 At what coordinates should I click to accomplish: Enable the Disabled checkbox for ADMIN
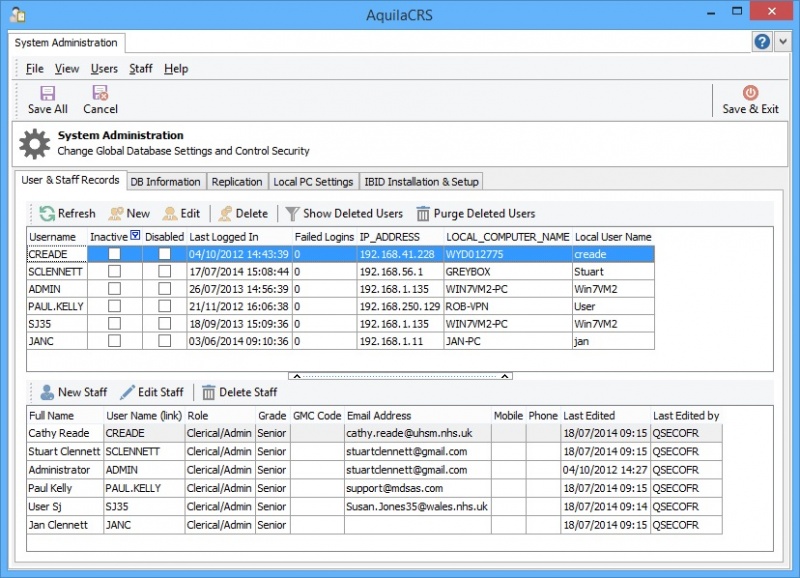pos(164,288)
